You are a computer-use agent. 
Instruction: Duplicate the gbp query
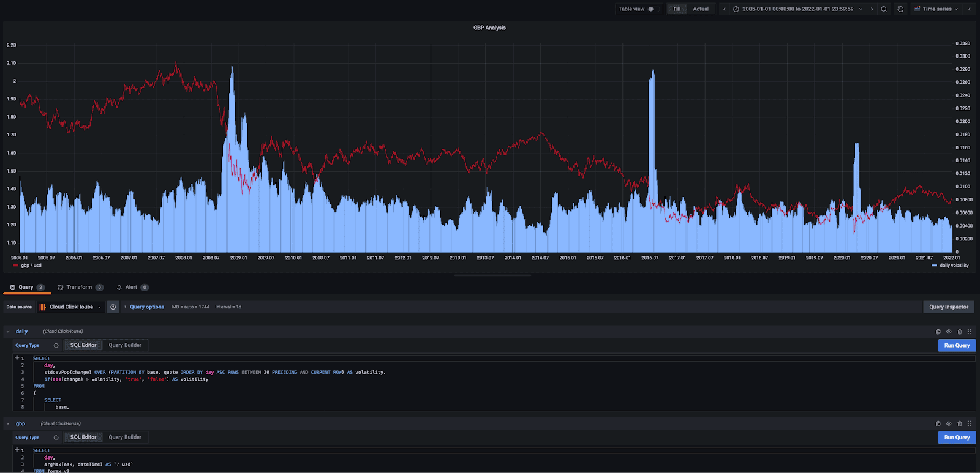tap(938, 423)
